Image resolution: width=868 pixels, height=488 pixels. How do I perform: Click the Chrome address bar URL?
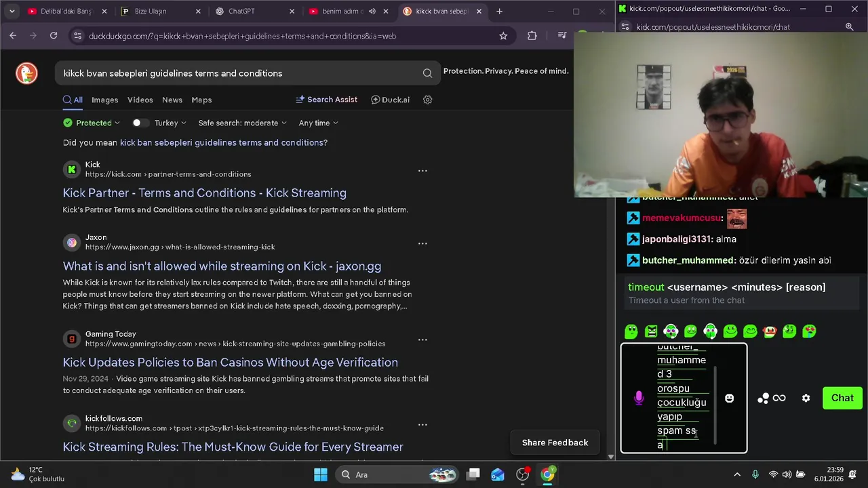pyautogui.click(x=242, y=36)
